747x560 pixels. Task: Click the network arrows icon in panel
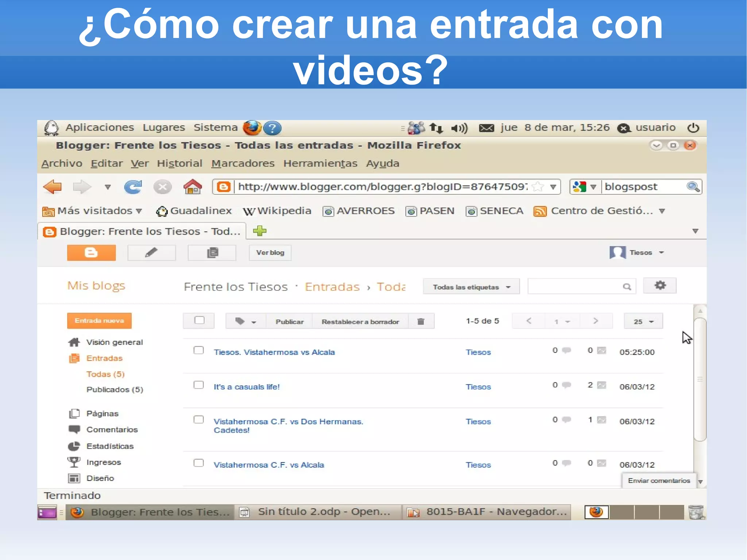pyautogui.click(x=436, y=128)
